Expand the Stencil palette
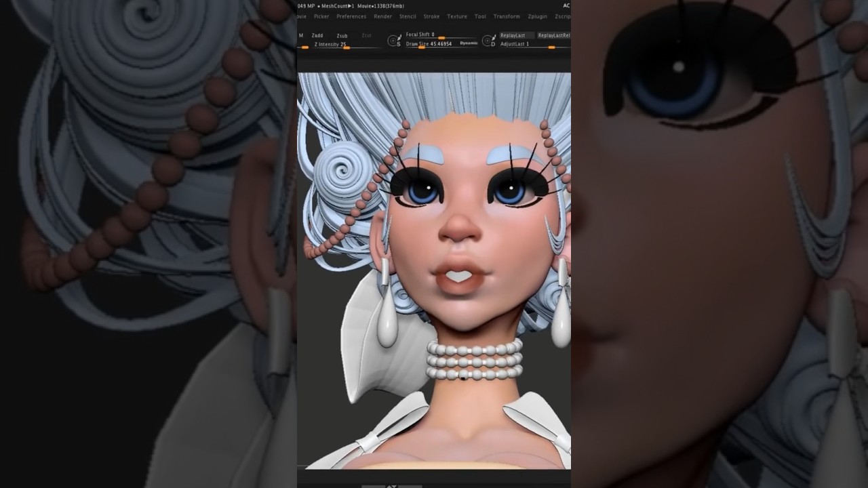 point(408,16)
